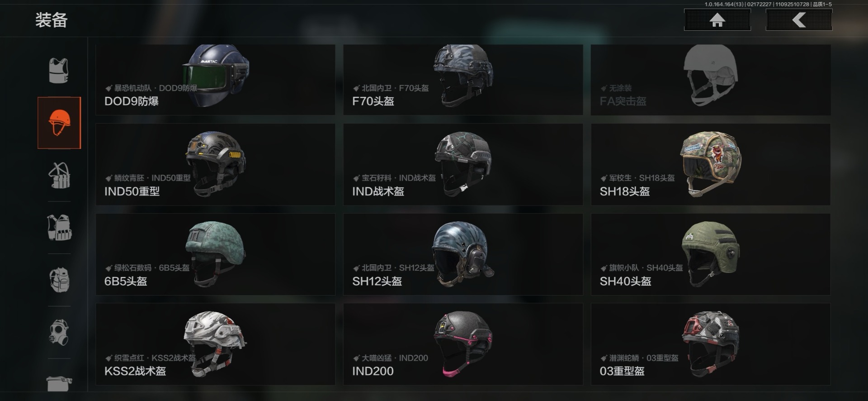Select the IND战术盔 helmet card
The height and width of the screenshot is (401, 868).
point(463,164)
